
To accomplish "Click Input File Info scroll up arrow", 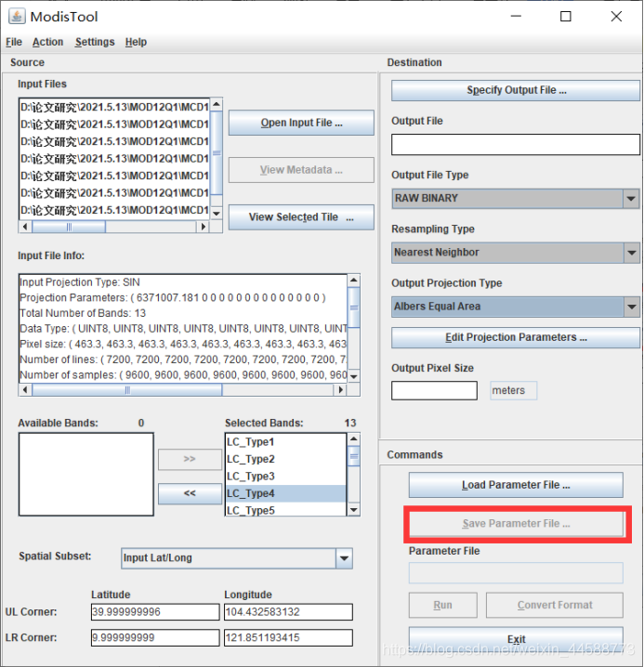I will [x=354, y=281].
